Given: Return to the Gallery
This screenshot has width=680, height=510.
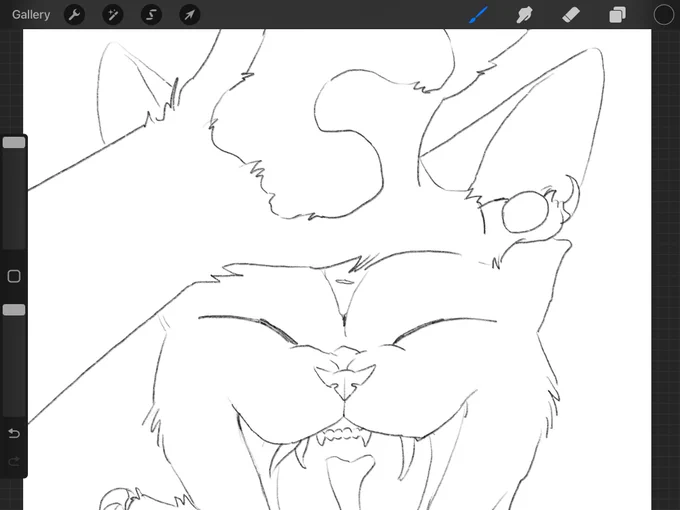Looking at the screenshot, I should click(31, 15).
